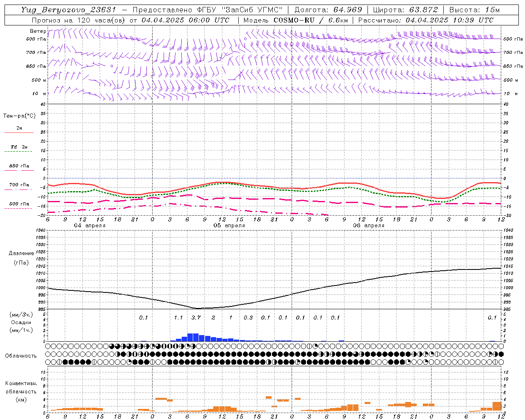Click the Широта: 63.872 header field

405,10
